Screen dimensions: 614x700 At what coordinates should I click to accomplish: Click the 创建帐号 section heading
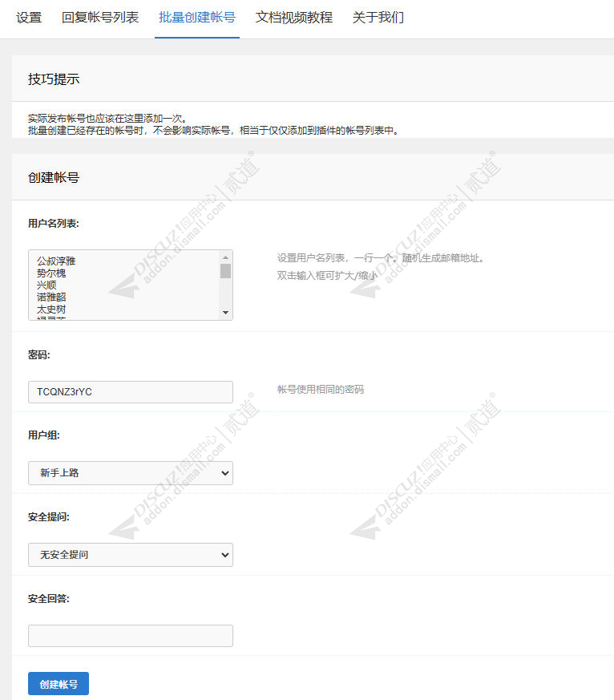click(54, 178)
